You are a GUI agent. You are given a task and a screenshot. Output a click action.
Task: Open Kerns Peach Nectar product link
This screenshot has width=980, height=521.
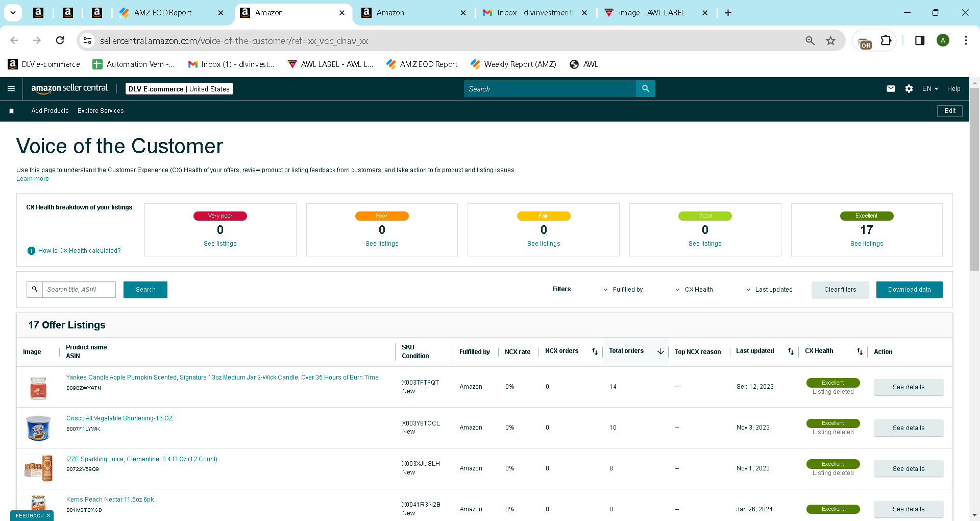pyautogui.click(x=110, y=500)
